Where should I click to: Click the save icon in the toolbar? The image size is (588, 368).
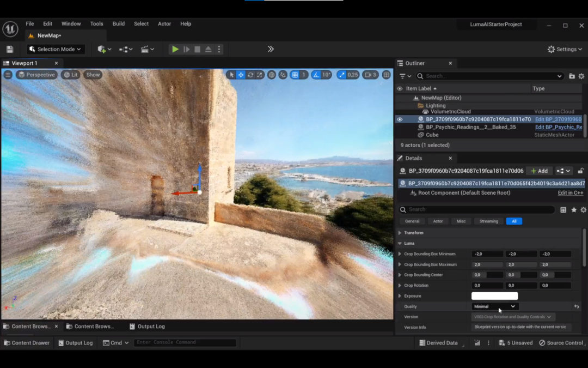pos(9,49)
